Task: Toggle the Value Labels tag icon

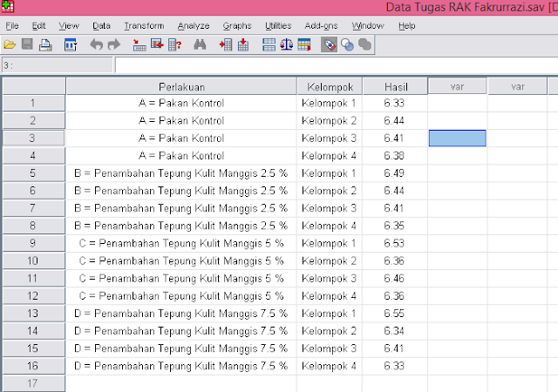Action: click(x=330, y=44)
